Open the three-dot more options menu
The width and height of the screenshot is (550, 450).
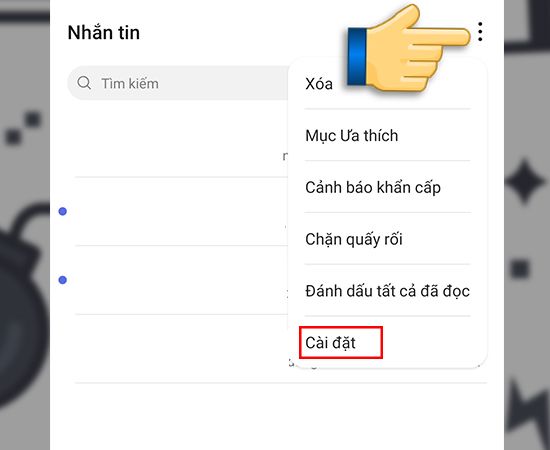point(480,32)
